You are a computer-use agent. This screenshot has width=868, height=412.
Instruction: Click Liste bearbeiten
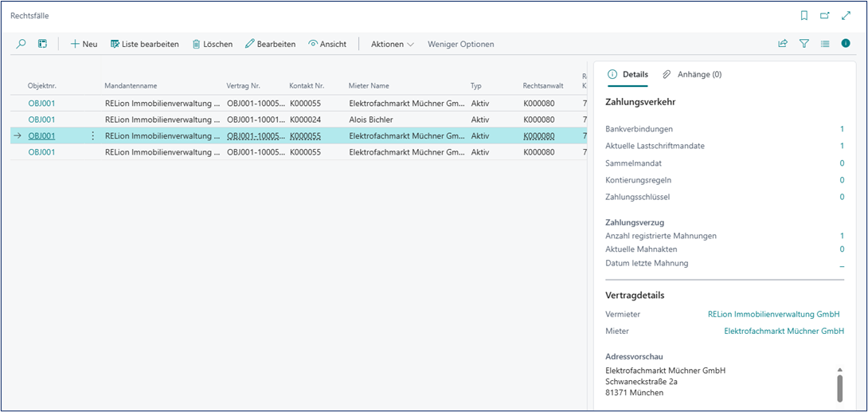click(144, 44)
